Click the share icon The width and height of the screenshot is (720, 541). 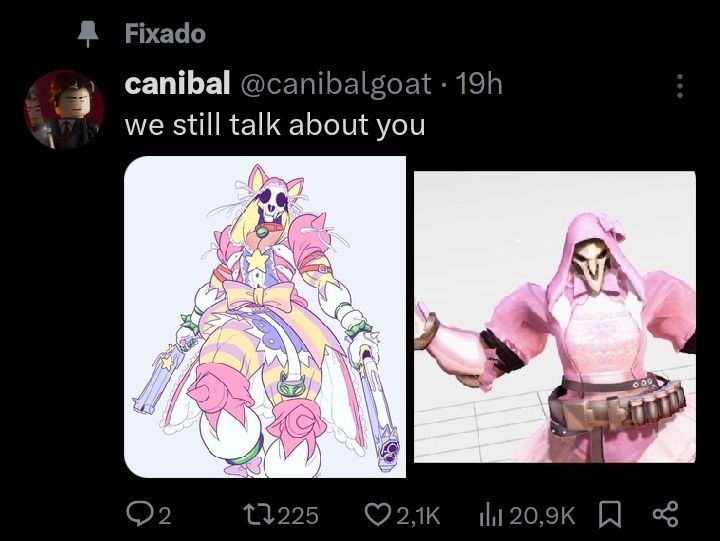click(x=665, y=514)
